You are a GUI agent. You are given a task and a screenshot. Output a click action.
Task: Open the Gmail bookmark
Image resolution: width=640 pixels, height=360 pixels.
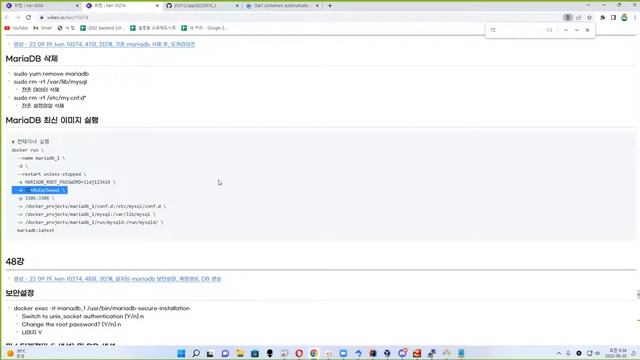coord(43,28)
